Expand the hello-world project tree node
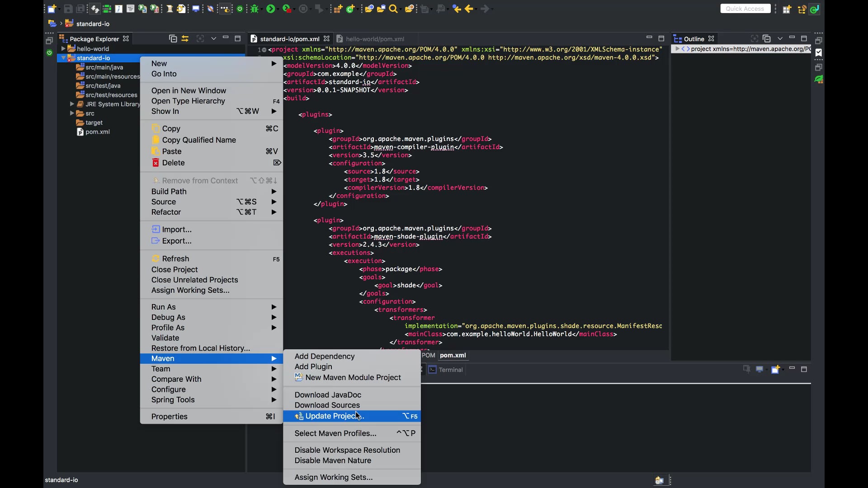 63,49
